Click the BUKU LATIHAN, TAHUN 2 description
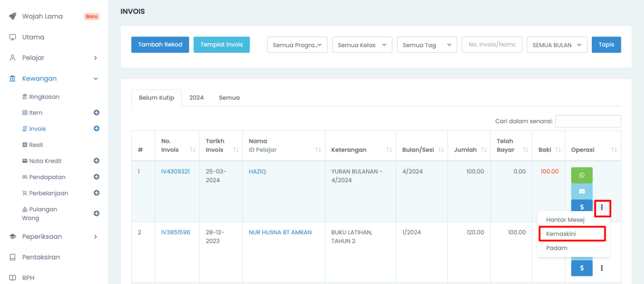The width and height of the screenshot is (644, 284). [x=352, y=236]
